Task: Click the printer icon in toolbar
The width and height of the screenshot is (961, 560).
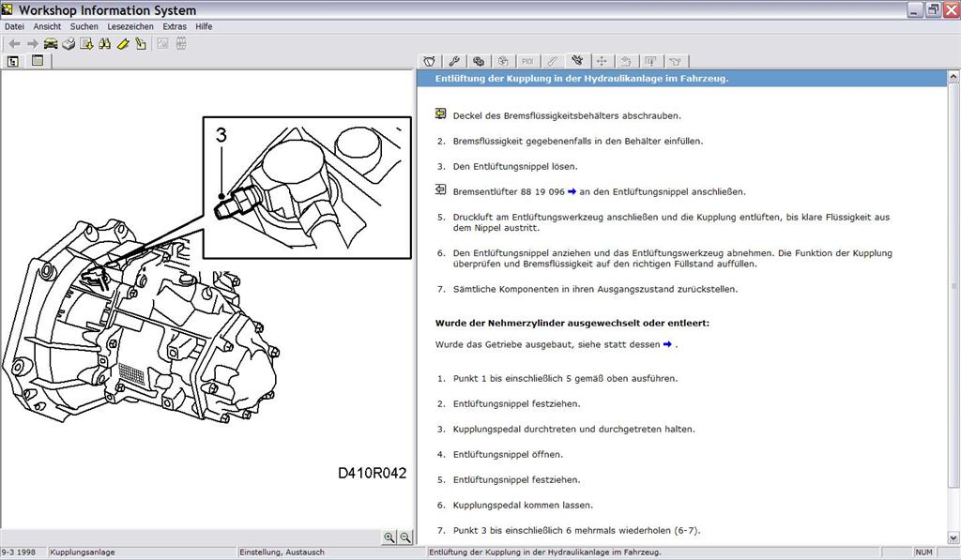Action: (x=69, y=43)
